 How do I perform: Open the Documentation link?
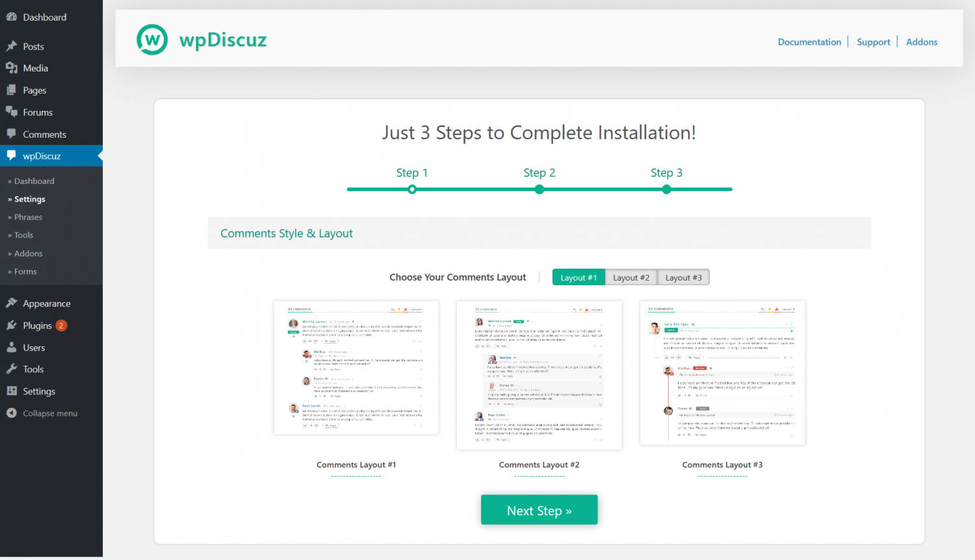pos(809,42)
